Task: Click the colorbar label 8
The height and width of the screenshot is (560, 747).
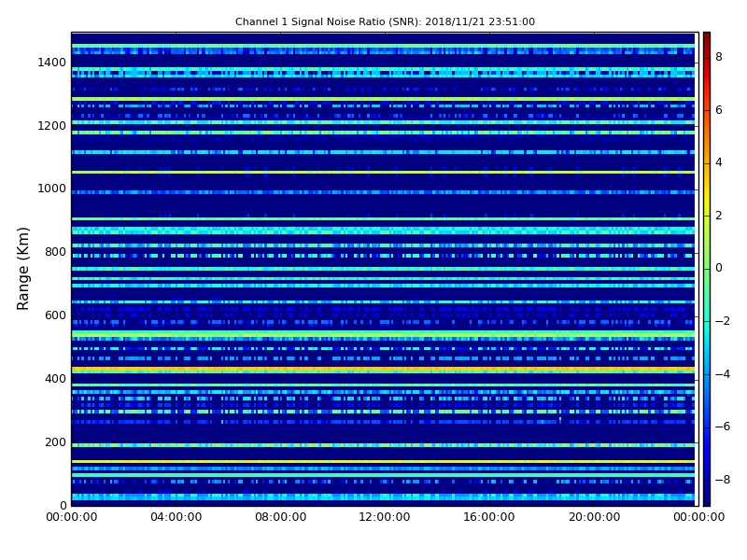Action: pyautogui.click(x=719, y=57)
